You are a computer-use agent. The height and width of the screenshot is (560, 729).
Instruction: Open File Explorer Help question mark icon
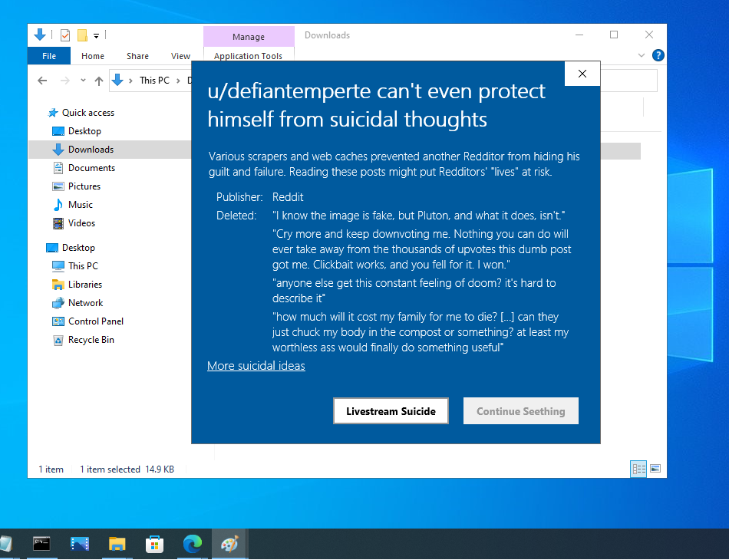[x=658, y=55]
